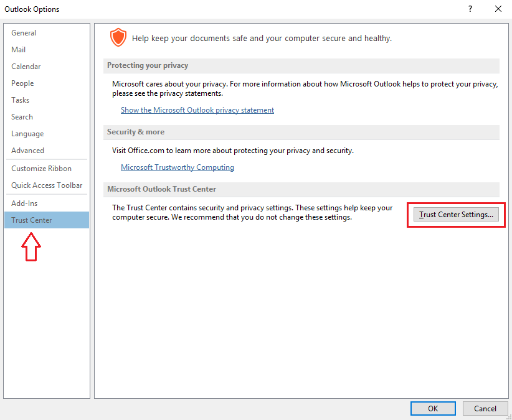Show the Microsoft Outlook privacy statement
The image size is (512, 420).
[x=197, y=110]
